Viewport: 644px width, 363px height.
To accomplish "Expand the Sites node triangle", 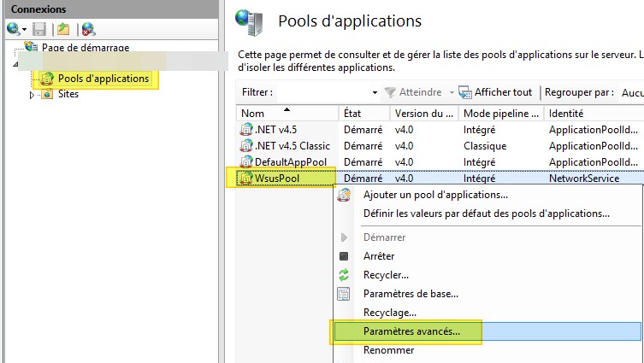I will 32,95.
